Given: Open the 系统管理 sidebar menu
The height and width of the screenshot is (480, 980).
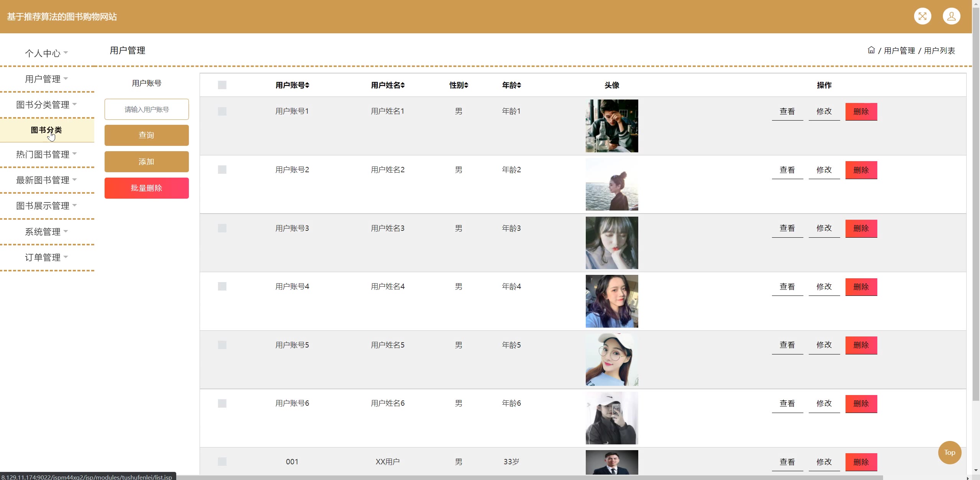Looking at the screenshot, I should tap(46, 232).
